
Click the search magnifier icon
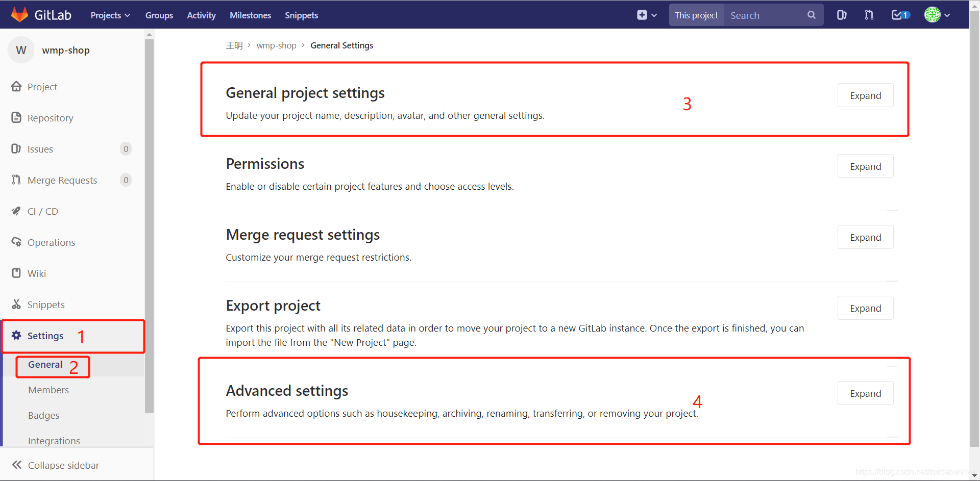[x=811, y=15]
